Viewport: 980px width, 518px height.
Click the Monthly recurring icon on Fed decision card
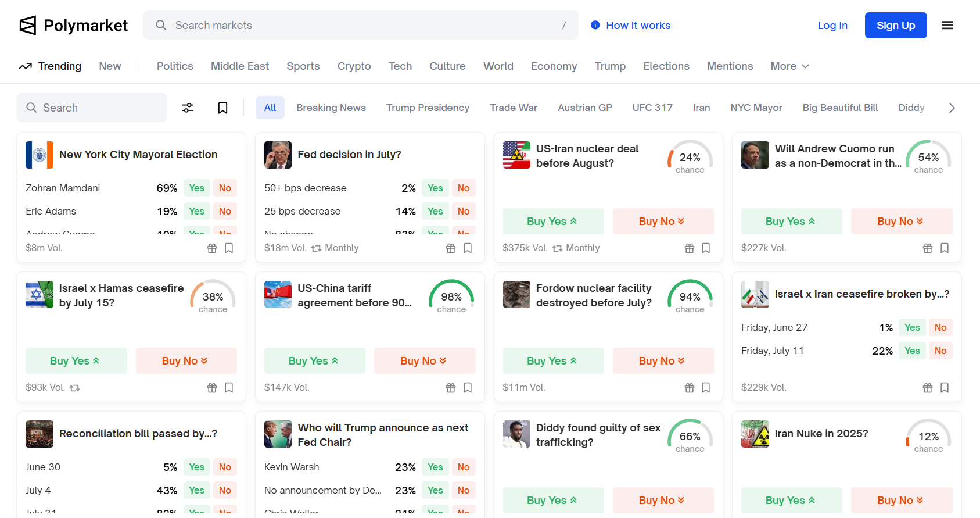pyautogui.click(x=316, y=248)
